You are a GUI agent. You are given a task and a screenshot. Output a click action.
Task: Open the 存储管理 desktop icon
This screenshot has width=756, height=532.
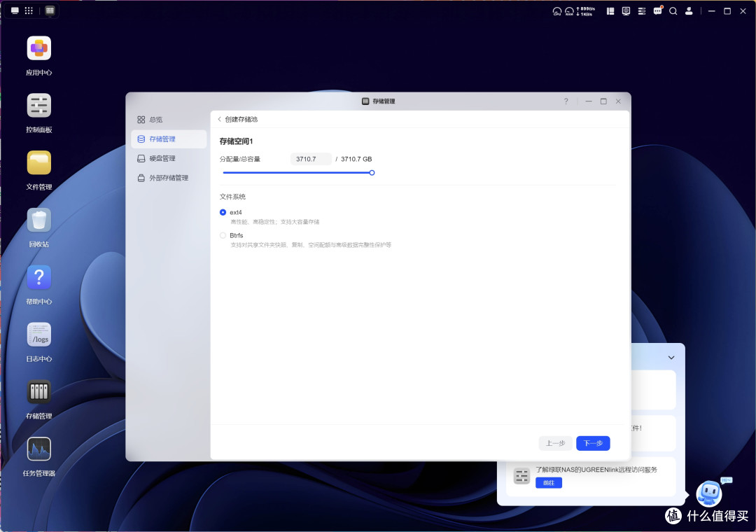(x=39, y=391)
